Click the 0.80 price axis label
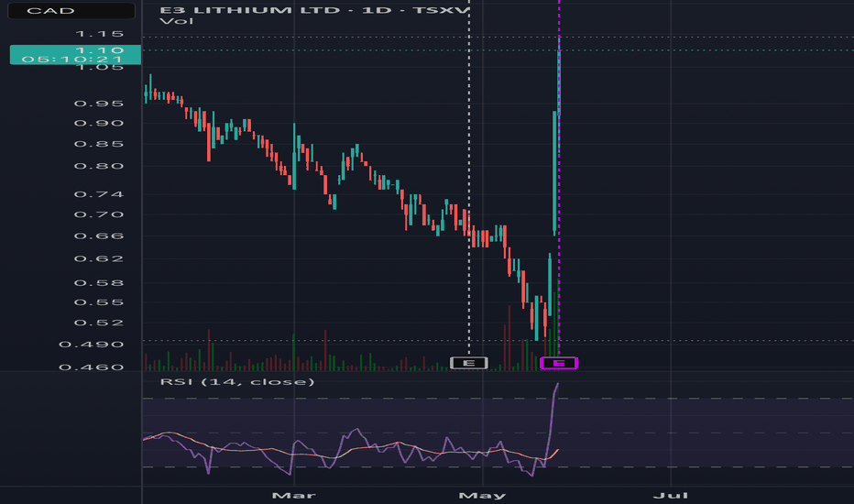This screenshot has height=504, width=854. coord(99,166)
